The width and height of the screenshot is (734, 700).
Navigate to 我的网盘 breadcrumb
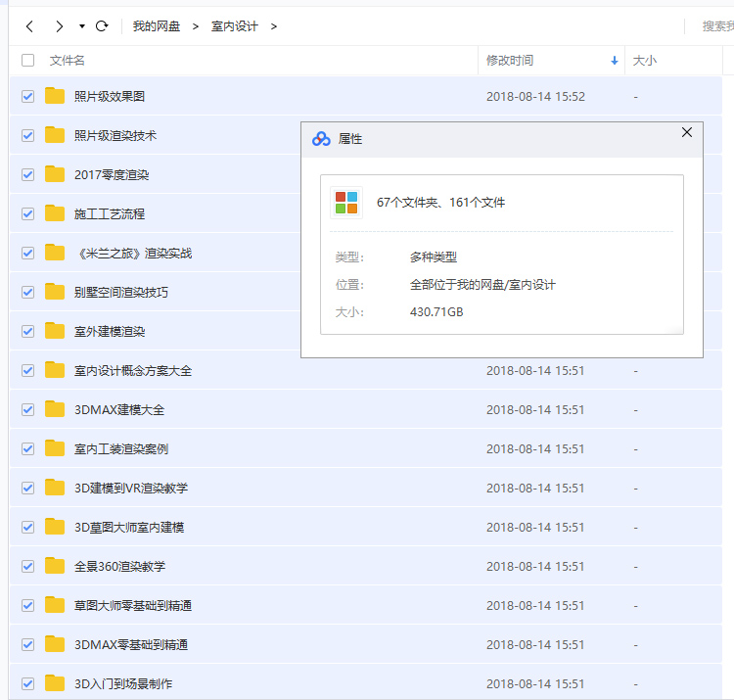click(157, 26)
